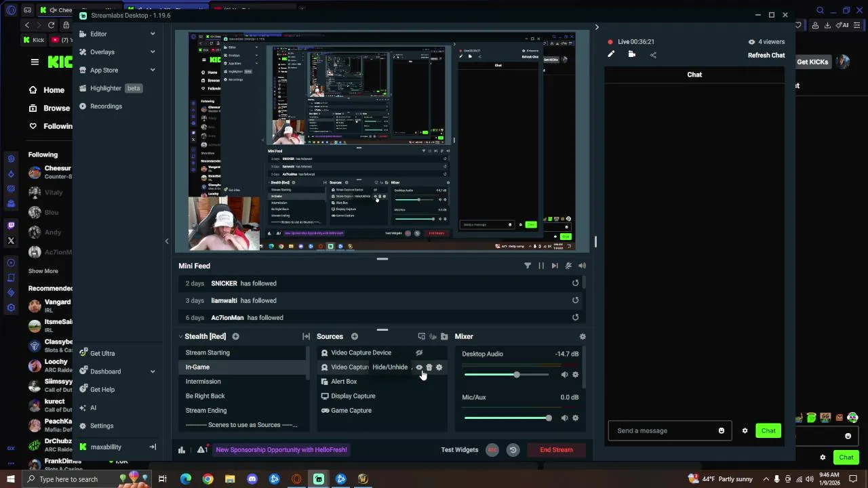The height and width of the screenshot is (488, 868).
Task: Toggle visibility eye on selected Video Capture source
Action: [419, 367]
